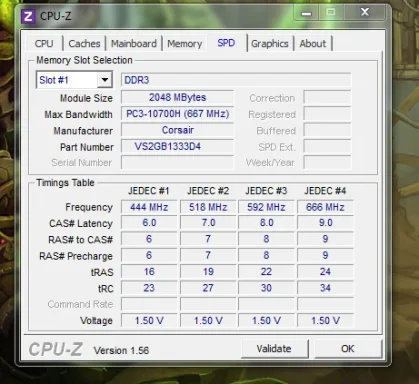This screenshot has width=419, height=384.
Task: Click the empty Correction field
Action: point(327,98)
